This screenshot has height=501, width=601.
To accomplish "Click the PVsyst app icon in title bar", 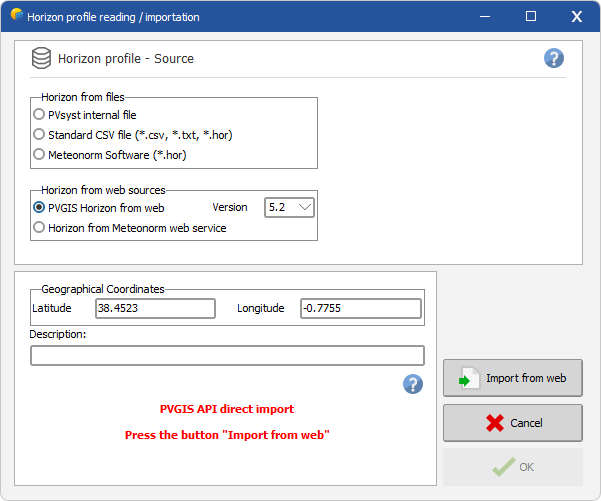I will coord(16,15).
